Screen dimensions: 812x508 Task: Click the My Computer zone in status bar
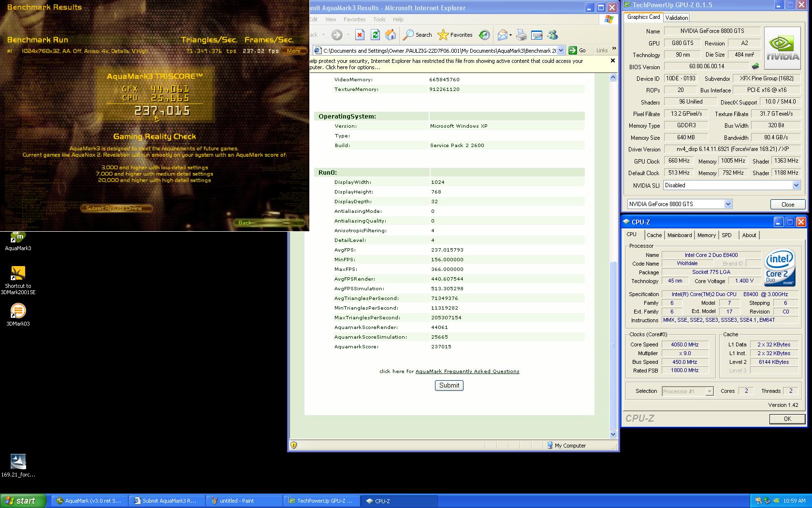566,446
